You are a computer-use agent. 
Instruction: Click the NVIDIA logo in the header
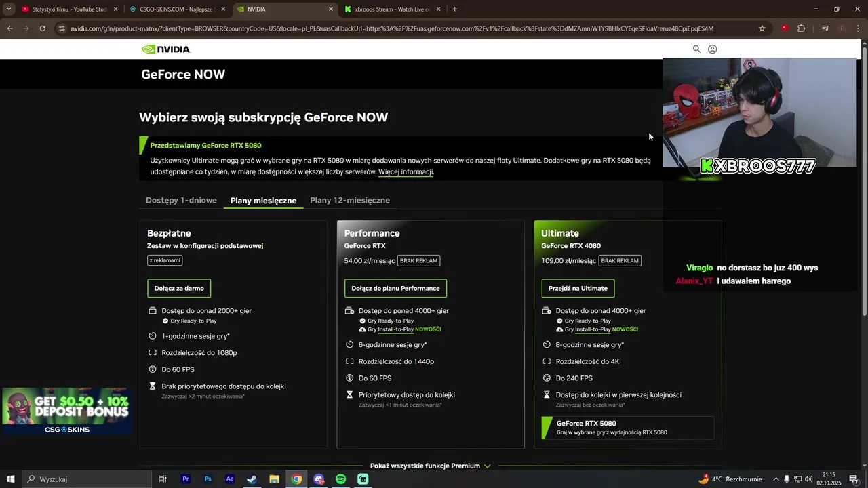[x=166, y=49]
